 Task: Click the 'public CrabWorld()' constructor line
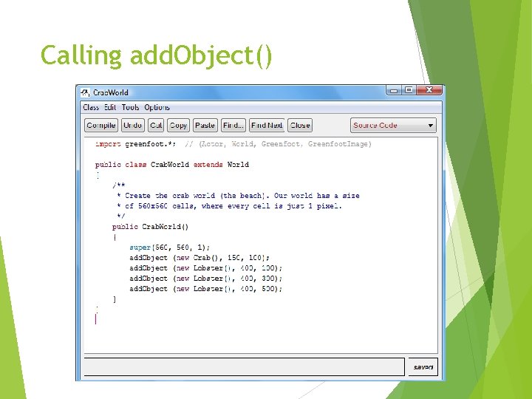[150, 227]
